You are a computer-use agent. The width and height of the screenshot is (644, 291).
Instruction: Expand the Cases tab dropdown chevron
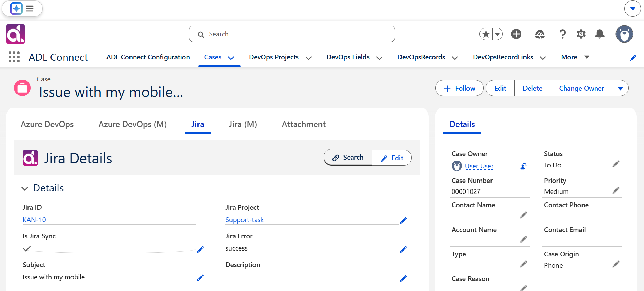point(231,58)
